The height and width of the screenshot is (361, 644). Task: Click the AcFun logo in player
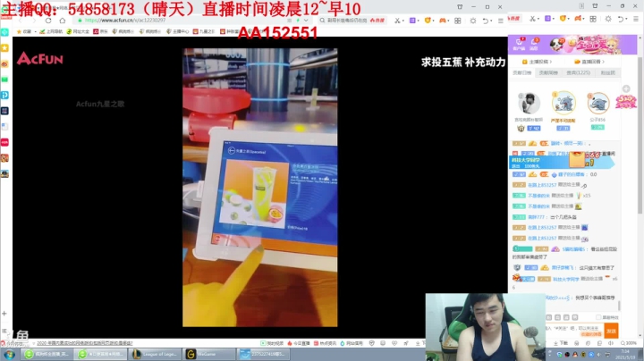tap(40, 59)
